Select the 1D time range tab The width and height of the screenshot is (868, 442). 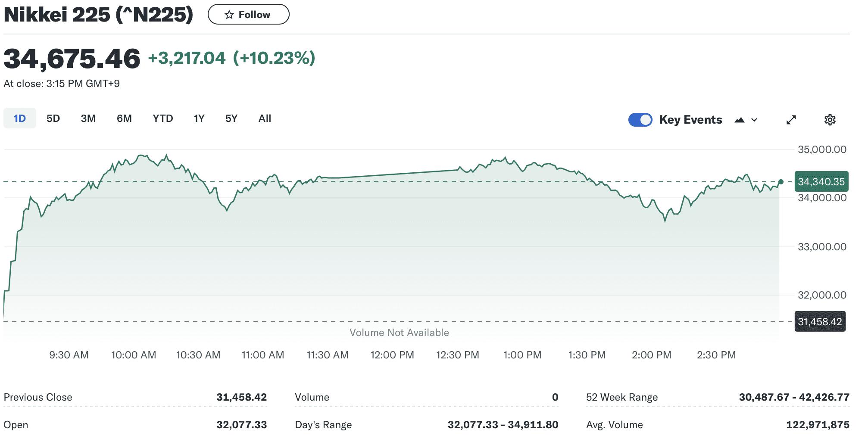[x=20, y=118]
